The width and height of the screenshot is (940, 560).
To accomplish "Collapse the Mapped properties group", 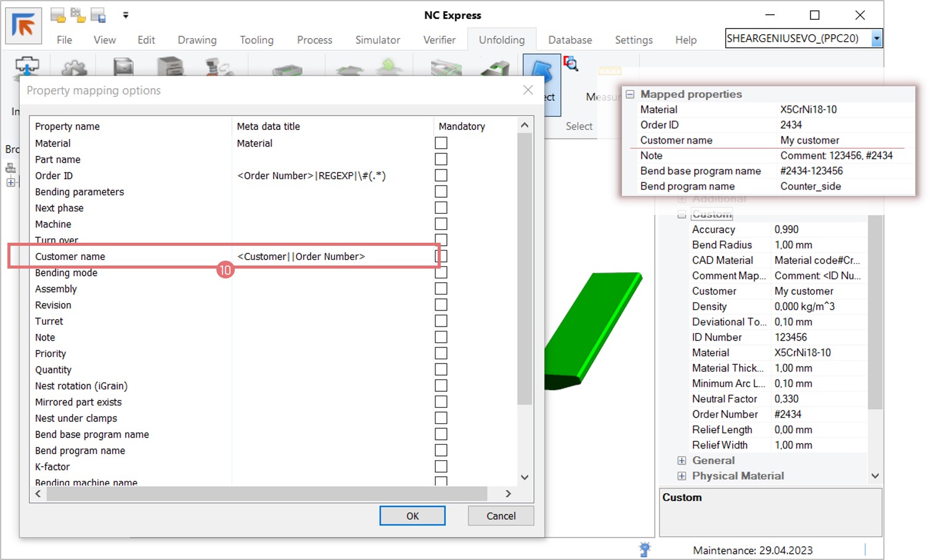I will coord(630,94).
